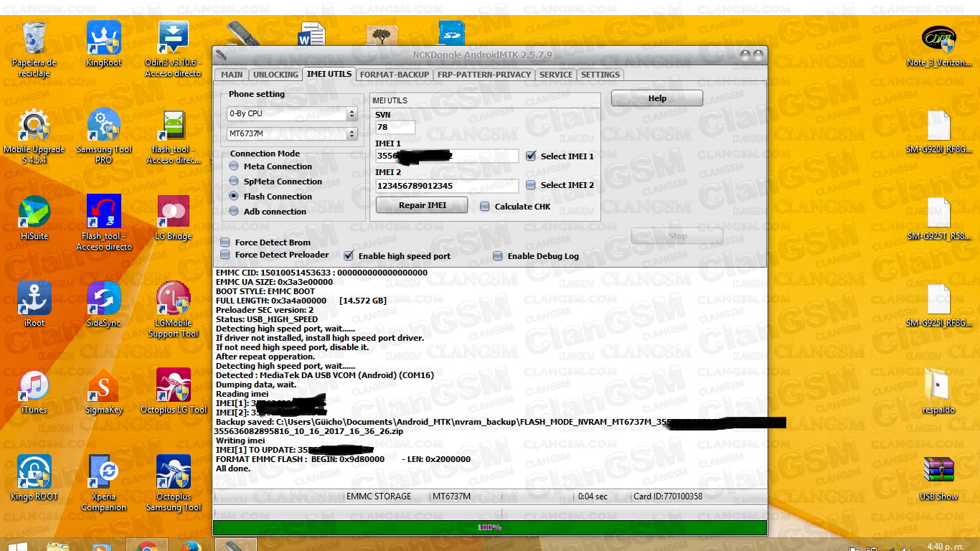Viewport: 980px width, 551px height.
Task: Enable Force Detect Preloader
Action: pyautogui.click(x=225, y=254)
